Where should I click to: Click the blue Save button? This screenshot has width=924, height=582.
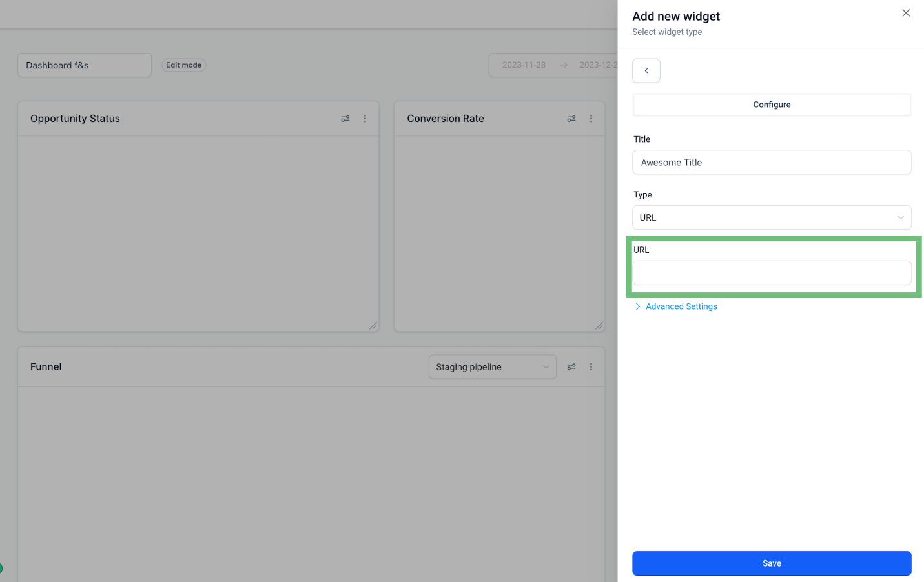tap(772, 563)
